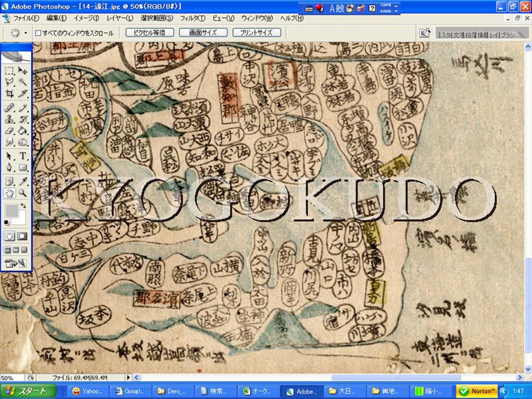This screenshot has width=532, height=399.
Task: Select the Eyedropper tool
Action: (23, 181)
